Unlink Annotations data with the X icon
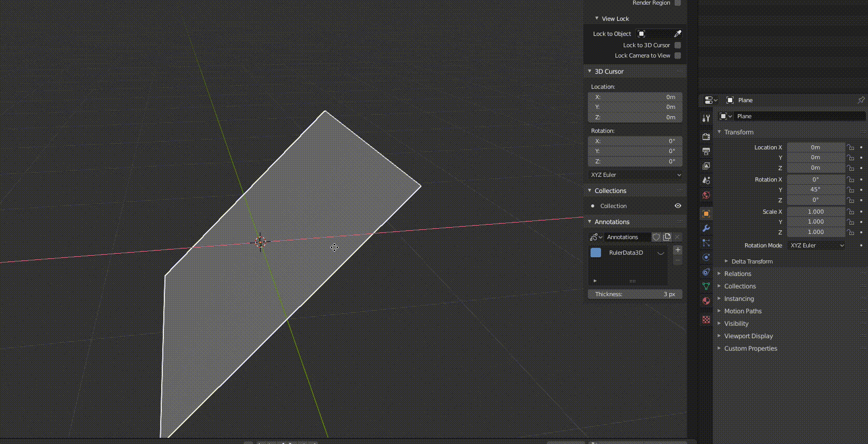 677,237
